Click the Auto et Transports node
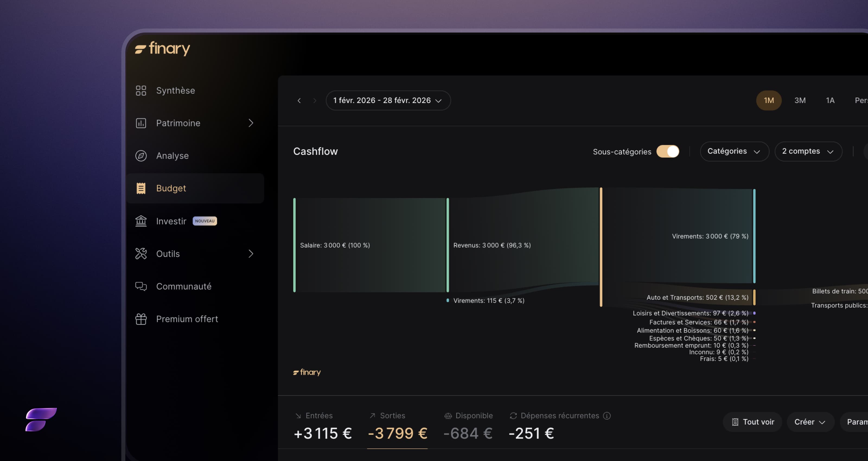Screen dimensions: 868x461 (754, 297)
